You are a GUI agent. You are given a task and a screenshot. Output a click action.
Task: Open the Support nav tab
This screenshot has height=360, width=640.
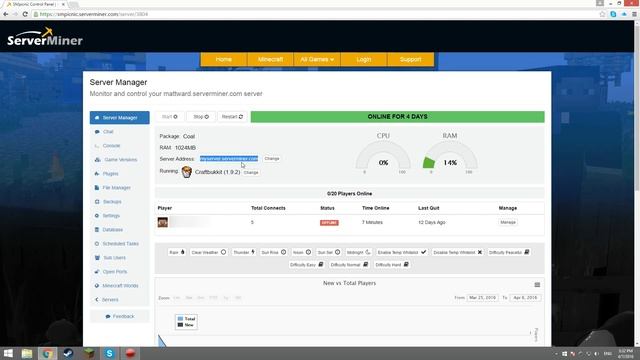410,59
